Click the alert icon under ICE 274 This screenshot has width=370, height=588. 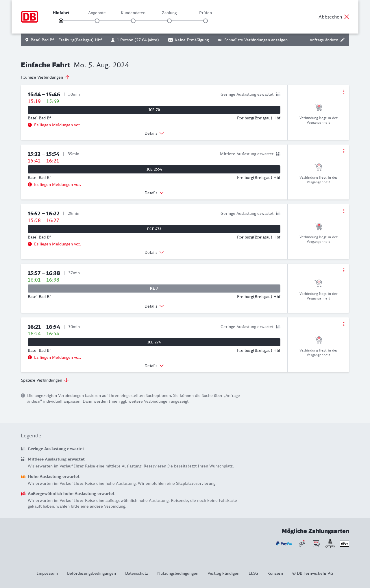(30, 357)
